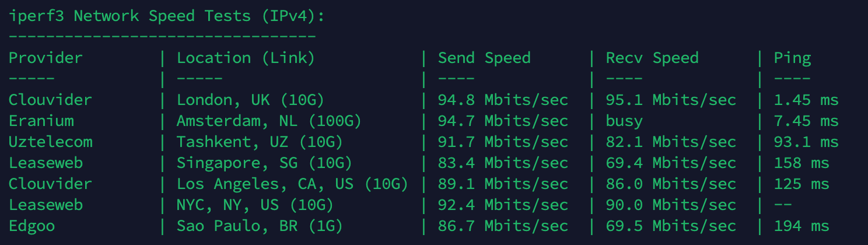Image resolution: width=868 pixels, height=245 pixels.
Task: Click the 'Provider' column header
Action: (x=45, y=58)
